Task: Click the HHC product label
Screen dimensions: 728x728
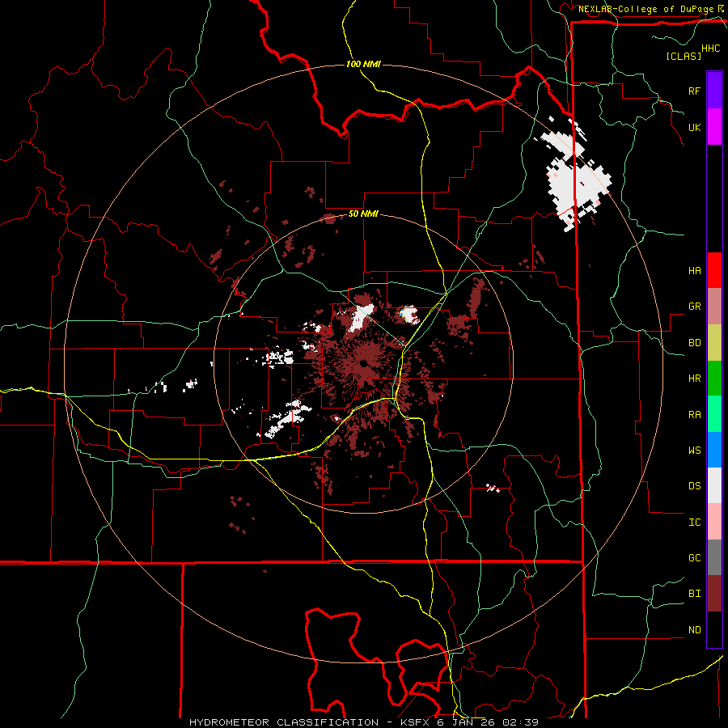Action: click(x=710, y=49)
